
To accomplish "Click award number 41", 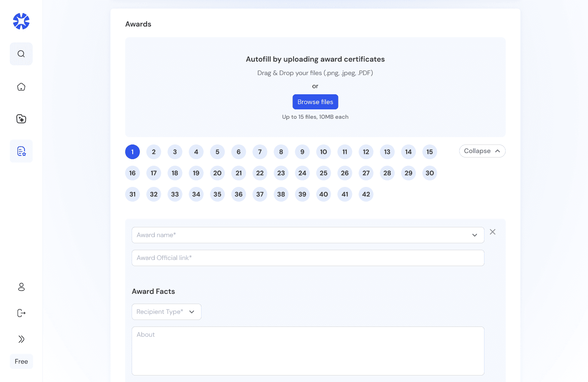I will [345, 194].
